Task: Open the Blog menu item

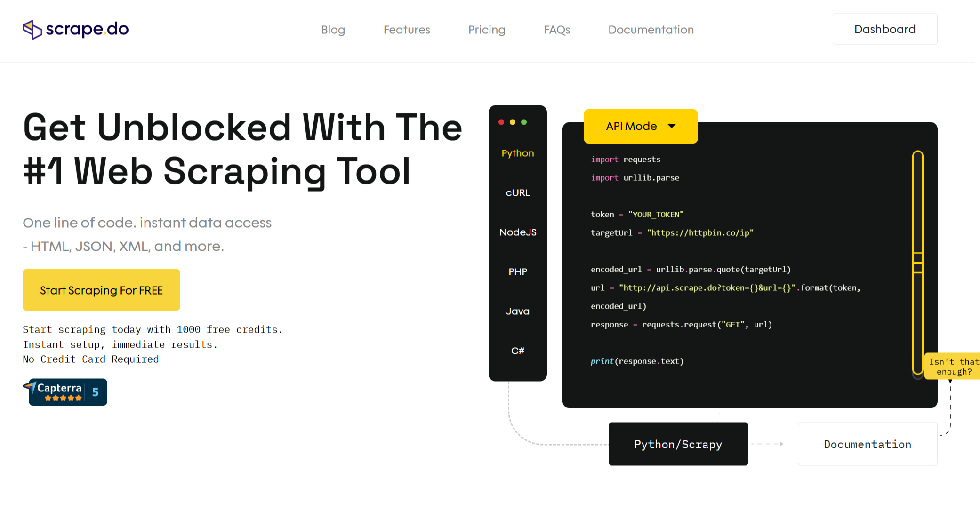Action: point(333,30)
